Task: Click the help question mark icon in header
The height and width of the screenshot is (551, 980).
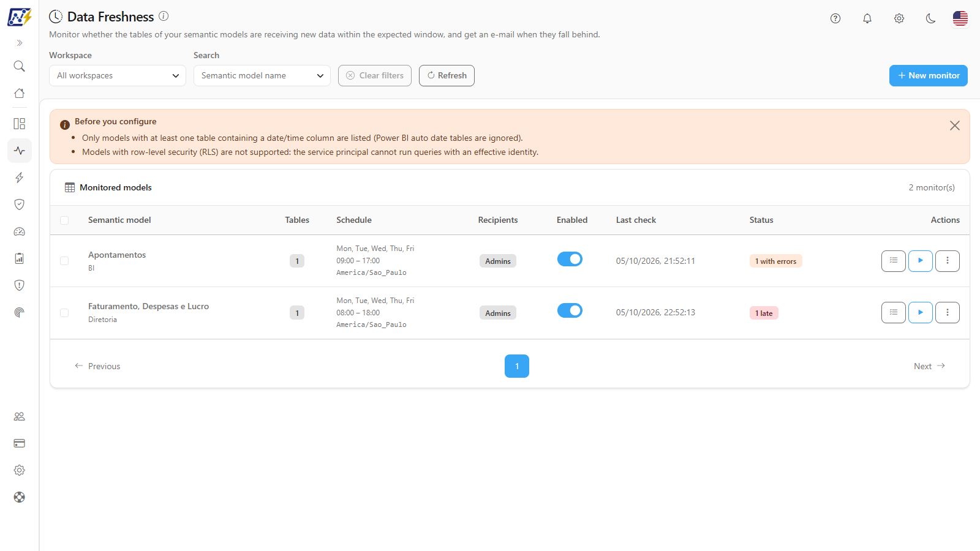Action: tap(835, 18)
